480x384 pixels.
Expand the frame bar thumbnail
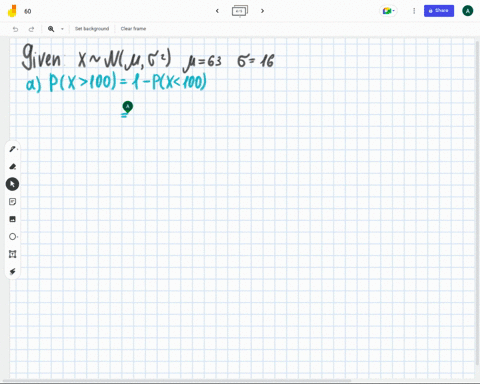coord(240,11)
